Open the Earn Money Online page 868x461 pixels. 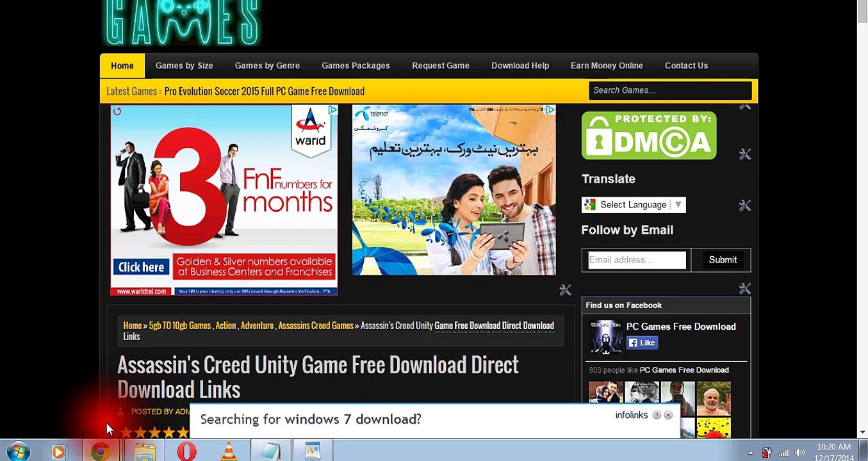607,65
